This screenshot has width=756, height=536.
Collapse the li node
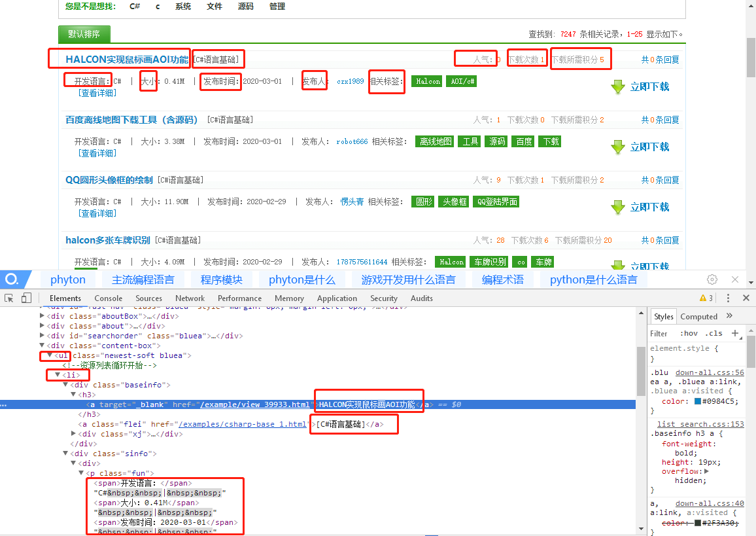58,375
